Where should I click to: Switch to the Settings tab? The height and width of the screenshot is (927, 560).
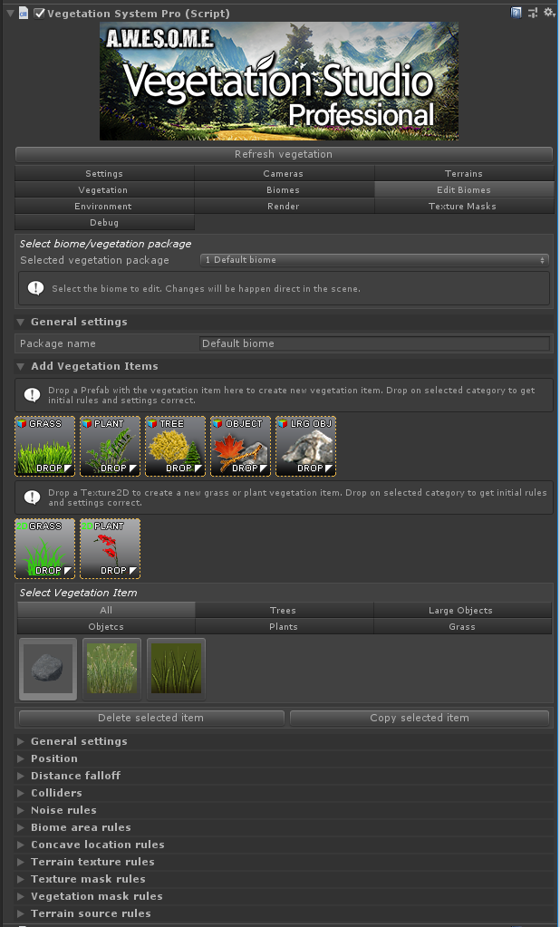click(x=104, y=173)
